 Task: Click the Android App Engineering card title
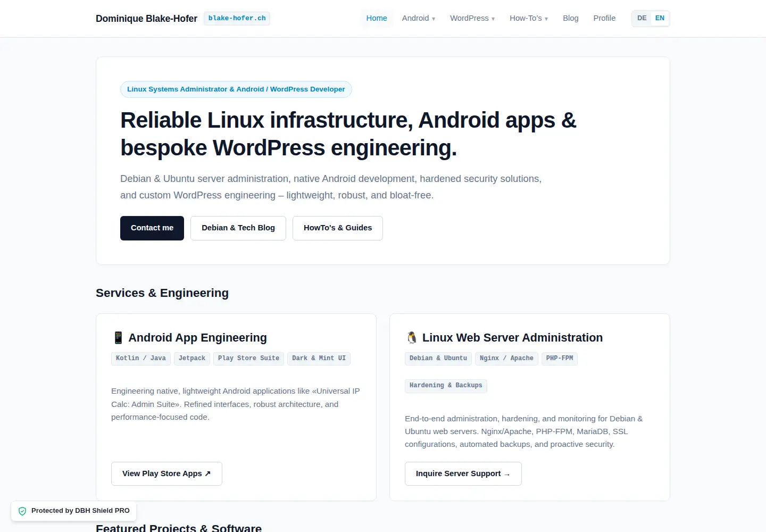(197, 338)
